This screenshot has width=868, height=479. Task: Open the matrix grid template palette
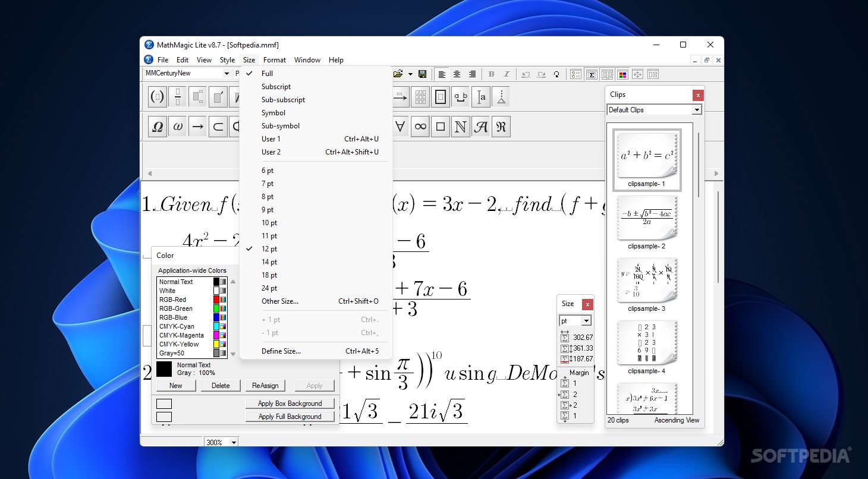420,96
